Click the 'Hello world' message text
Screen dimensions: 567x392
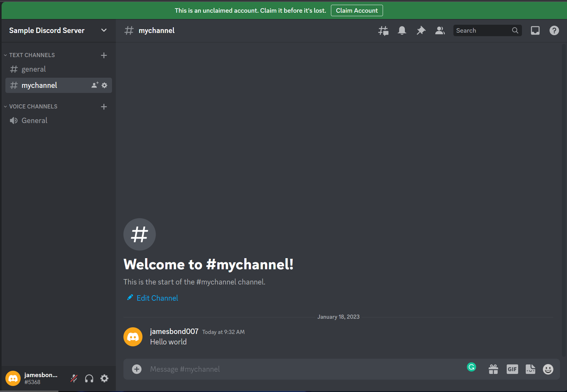coord(168,342)
